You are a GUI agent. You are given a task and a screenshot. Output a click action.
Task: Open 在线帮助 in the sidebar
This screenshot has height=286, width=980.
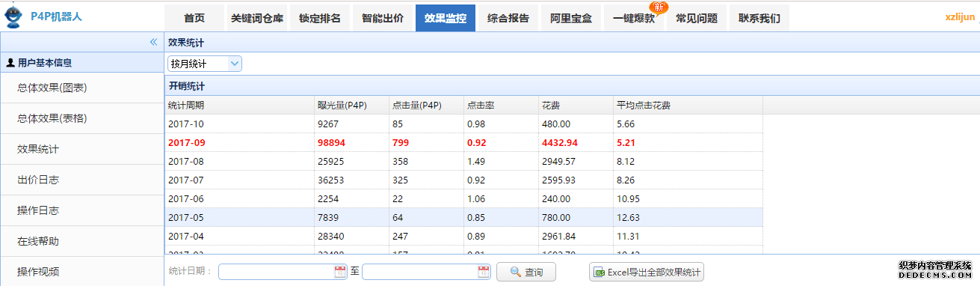(x=81, y=241)
